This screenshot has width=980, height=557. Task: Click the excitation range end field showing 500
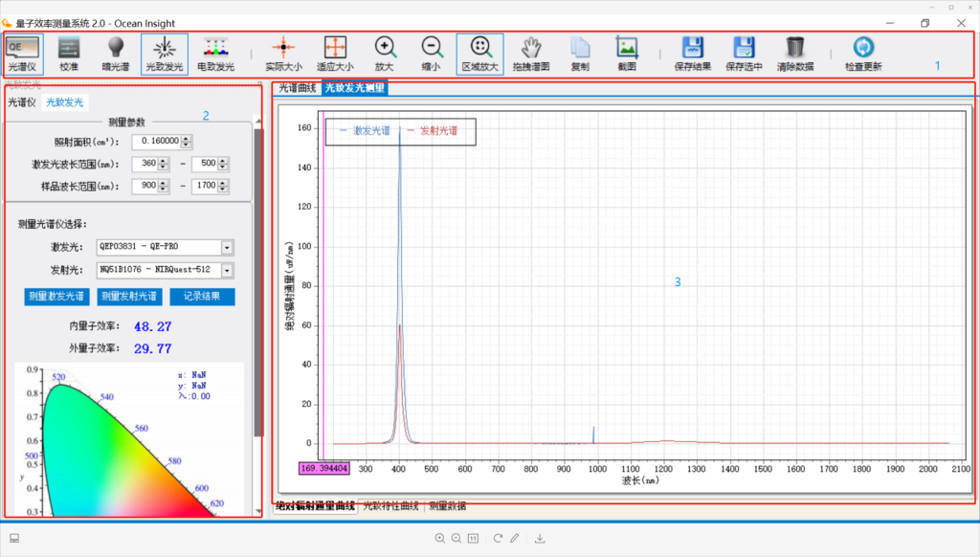(205, 164)
